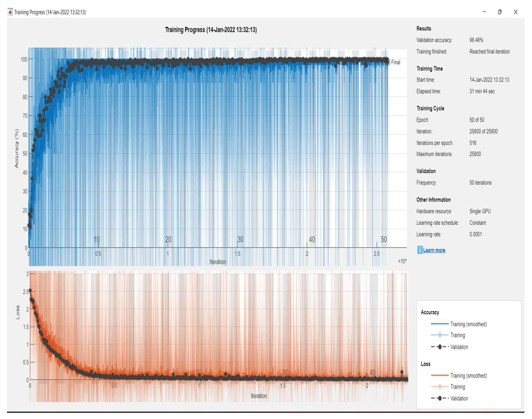This screenshot has height=419, width=532.
Task: Click Loss legend black Validation marker
Action: click(440, 398)
